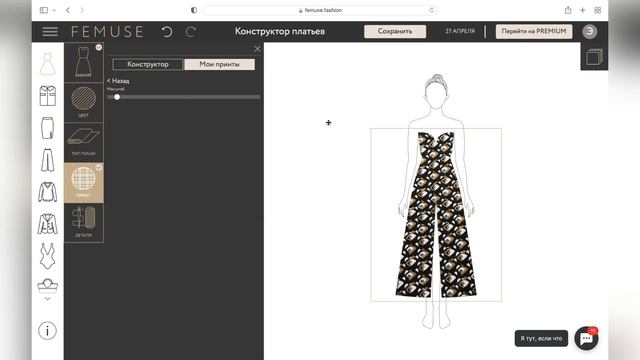
Task: Open the Детали details option
Action: (x=84, y=223)
